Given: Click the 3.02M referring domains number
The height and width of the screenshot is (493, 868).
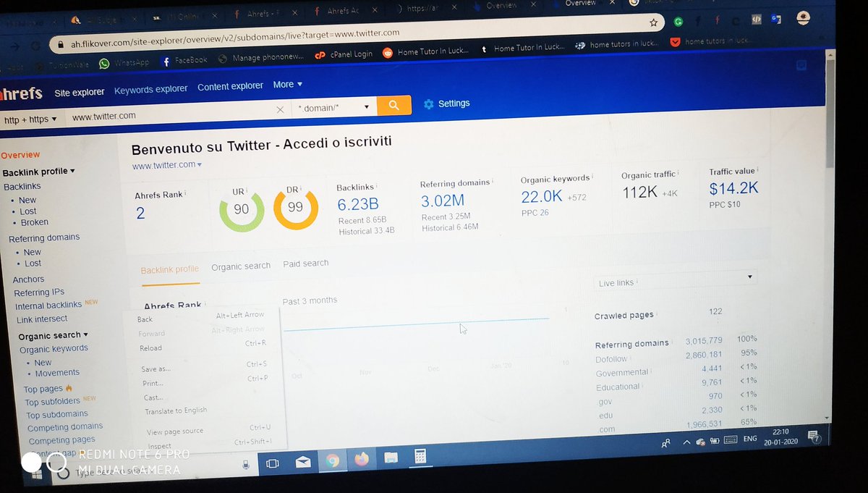Looking at the screenshot, I should pos(443,201).
